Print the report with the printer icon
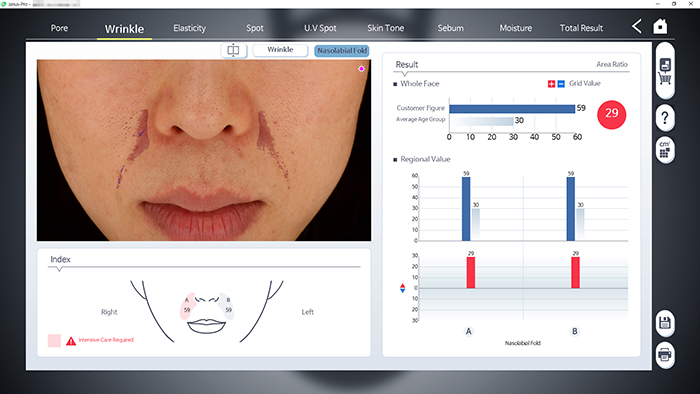Screen dimensions: 700x394 point(665,355)
